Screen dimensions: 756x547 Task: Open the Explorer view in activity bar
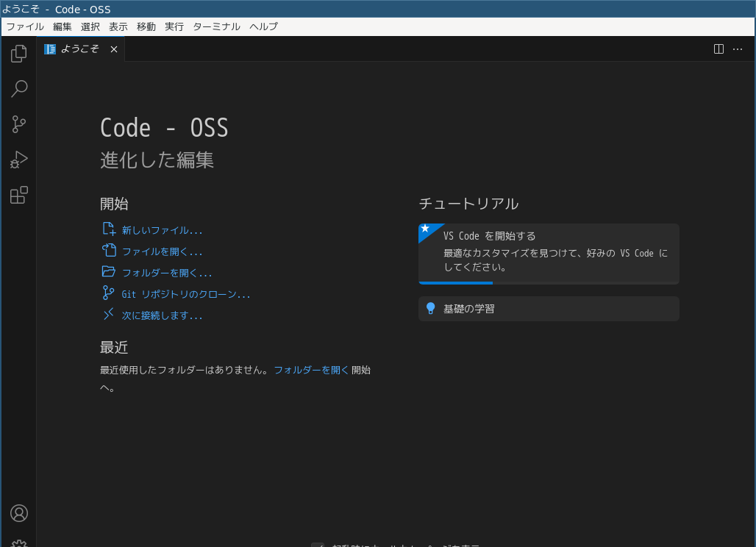click(x=19, y=54)
